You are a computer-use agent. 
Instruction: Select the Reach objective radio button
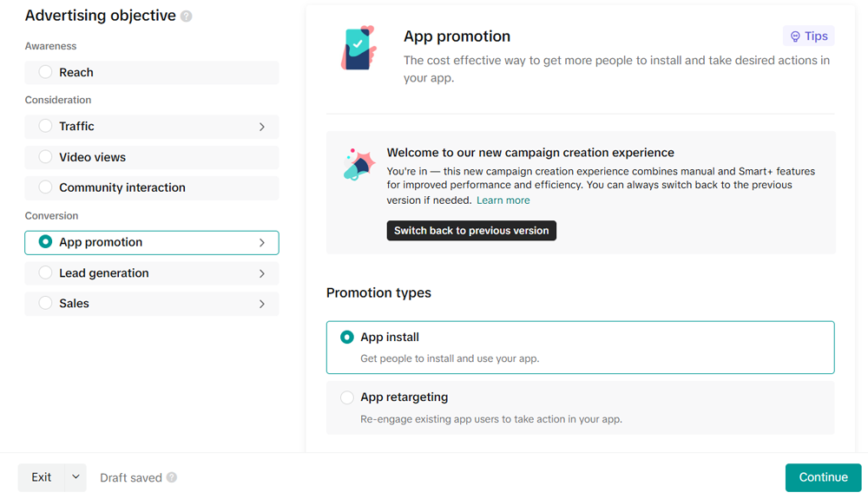(45, 72)
